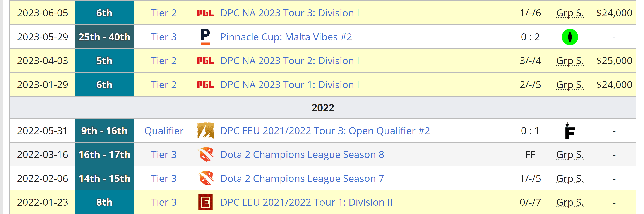This screenshot has width=644, height=214.
Task: Open DPC NA 2023 Tour 3: Division I
Action: coord(289,13)
